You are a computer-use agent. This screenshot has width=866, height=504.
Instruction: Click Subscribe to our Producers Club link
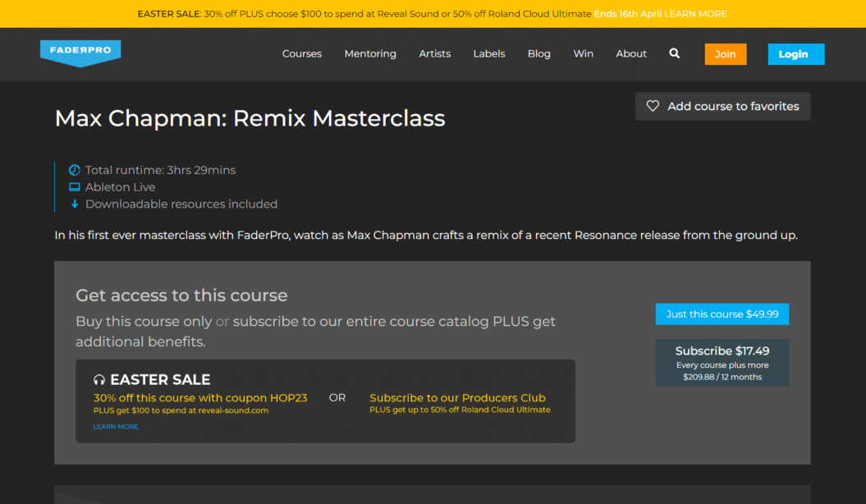pos(457,398)
